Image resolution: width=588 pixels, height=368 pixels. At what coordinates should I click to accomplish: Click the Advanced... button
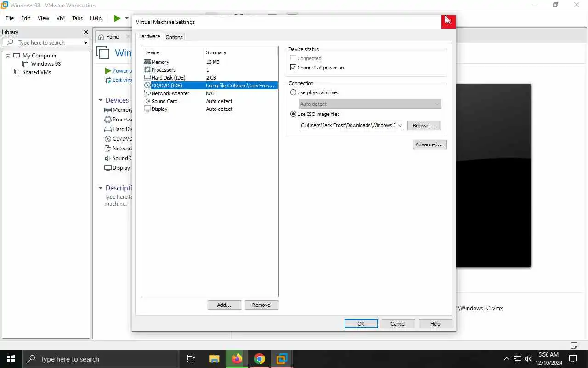click(x=430, y=144)
